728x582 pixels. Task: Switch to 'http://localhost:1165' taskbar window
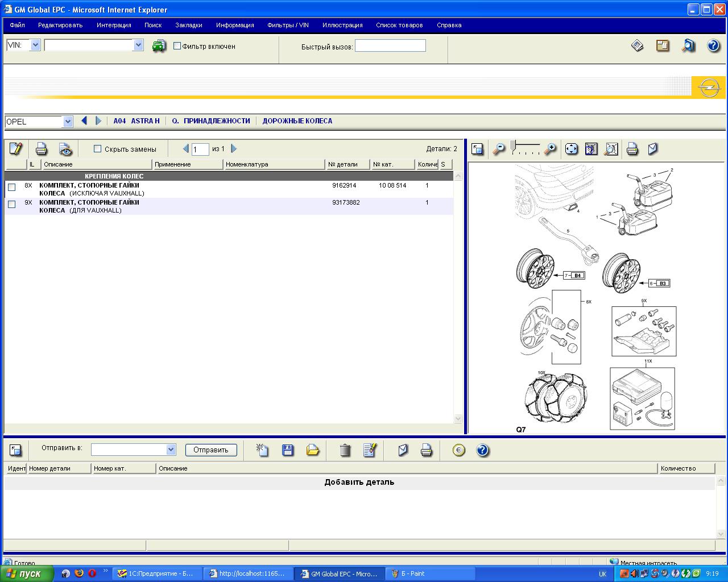click(x=249, y=573)
